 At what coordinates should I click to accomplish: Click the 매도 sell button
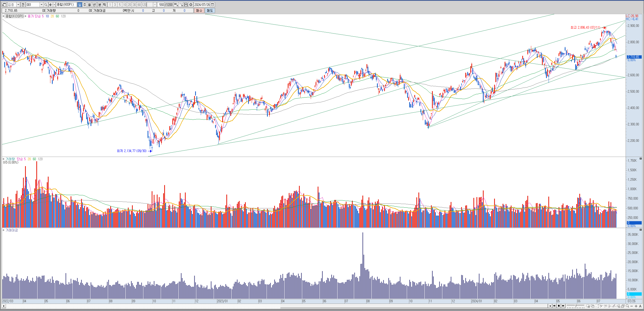coord(210,10)
